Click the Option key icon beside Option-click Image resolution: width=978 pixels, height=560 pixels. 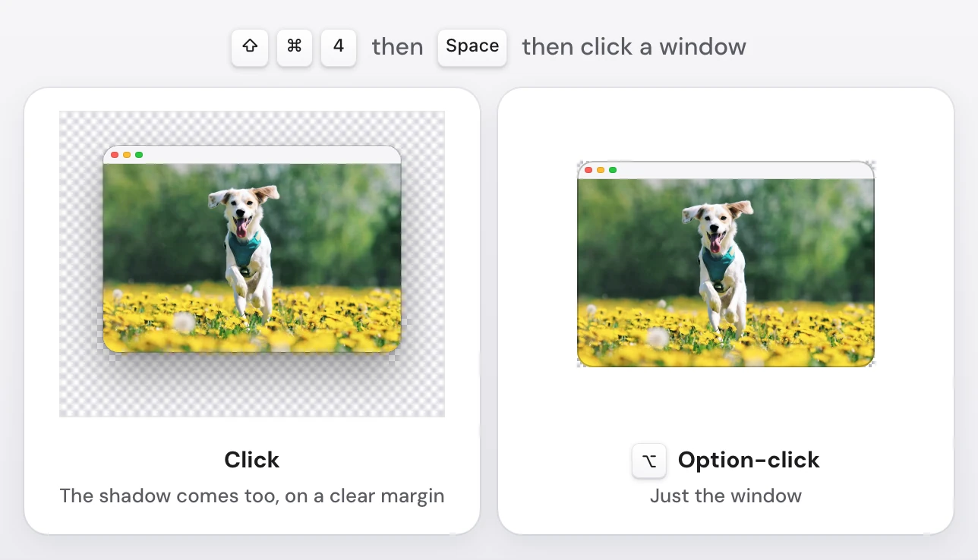click(x=649, y=461)
